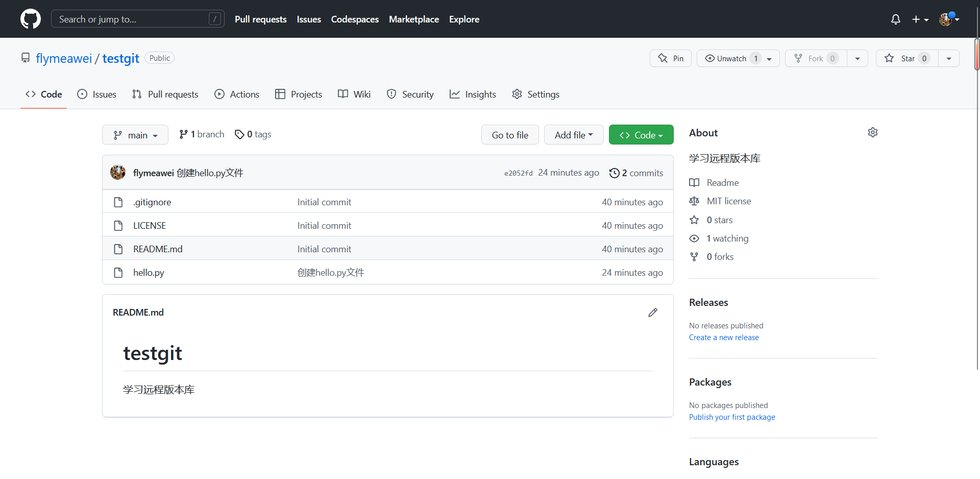The image size is (980, 479).
Task: Open commit hash e2052fd
Action: 518,173
